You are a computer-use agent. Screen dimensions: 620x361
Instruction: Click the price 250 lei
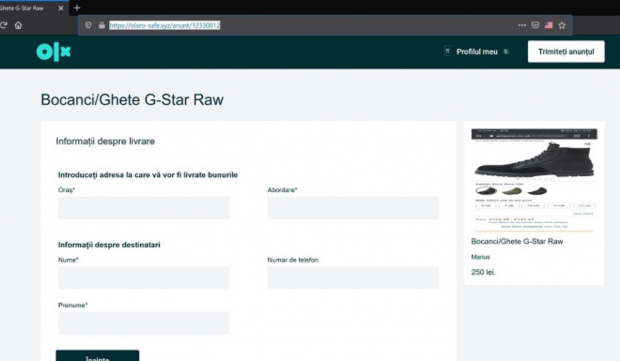click(x=483, y=272)
